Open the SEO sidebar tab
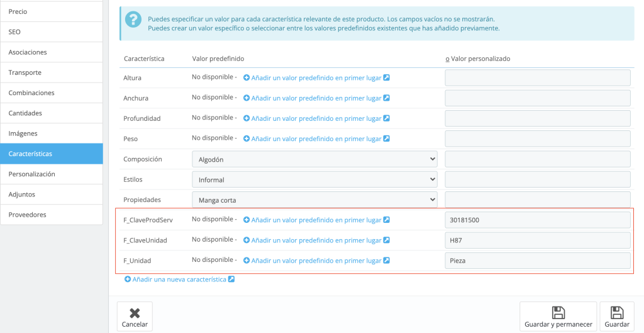The image size is (644, 333). pyautogui.click(x=52, y=32)
